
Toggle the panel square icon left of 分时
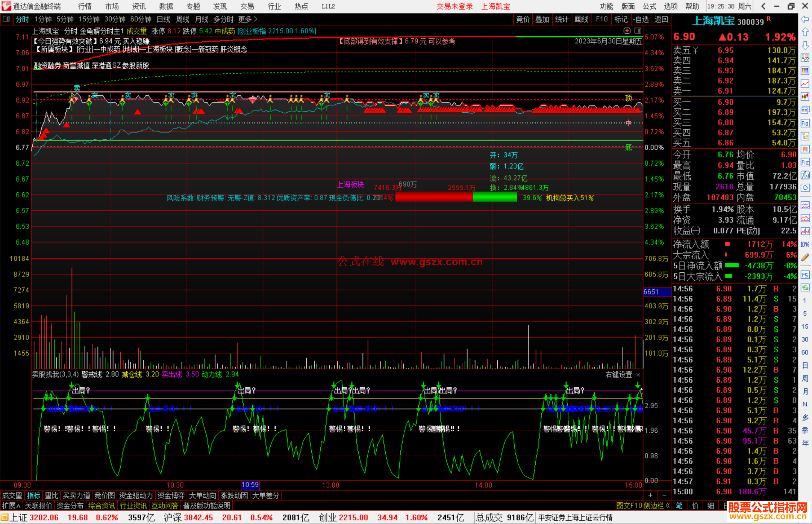click(x=6, y=19)
